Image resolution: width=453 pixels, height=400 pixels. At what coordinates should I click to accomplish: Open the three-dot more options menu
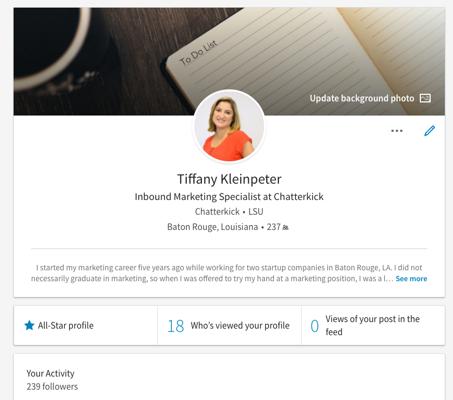click(x=397, y=131)
